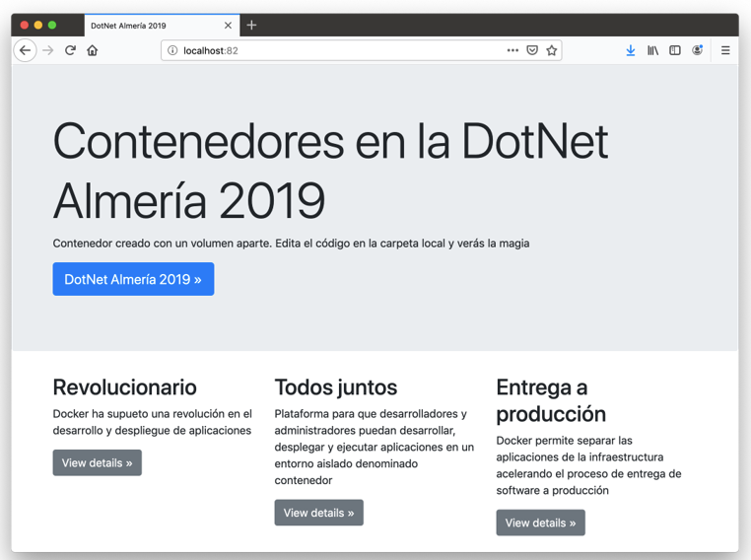Click the 'Docker permite separar las' paragraph
751x560 pixels.
[x=588, y=465]
